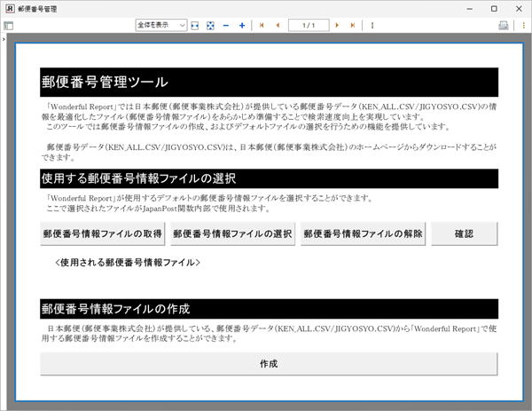Open the vertical dots more-options menu
The height and width of the screenshot is (411, 532).
523,26
